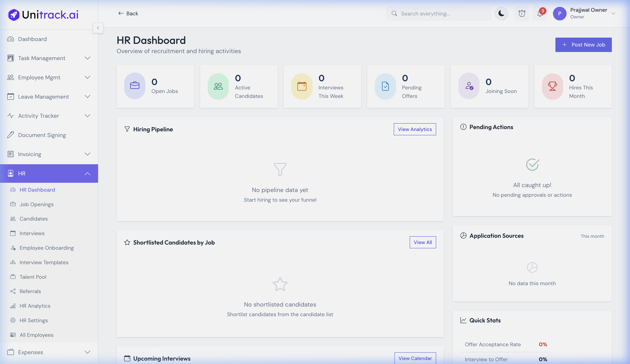The image size is (630, 364).
Task: Open Referrals from the HR menu
Action: pyautogui.click(x=30, y=291)
